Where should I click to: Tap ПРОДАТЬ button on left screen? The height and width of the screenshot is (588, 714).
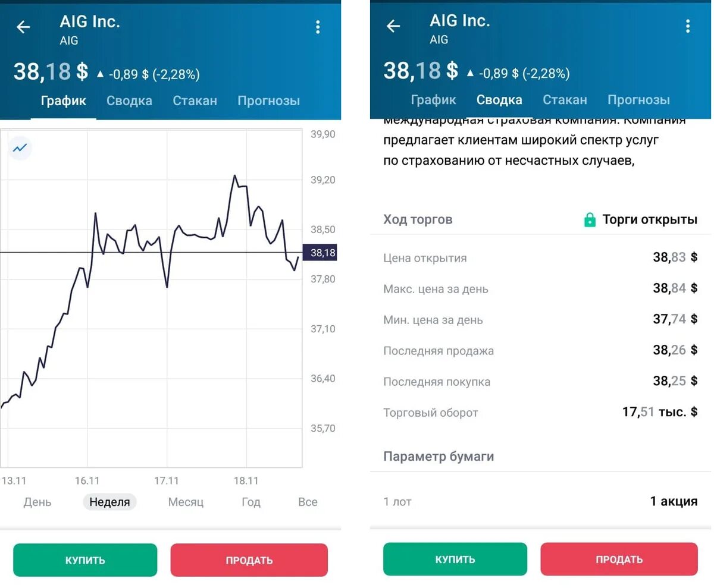pyautogui.click(x=249, y=560)
